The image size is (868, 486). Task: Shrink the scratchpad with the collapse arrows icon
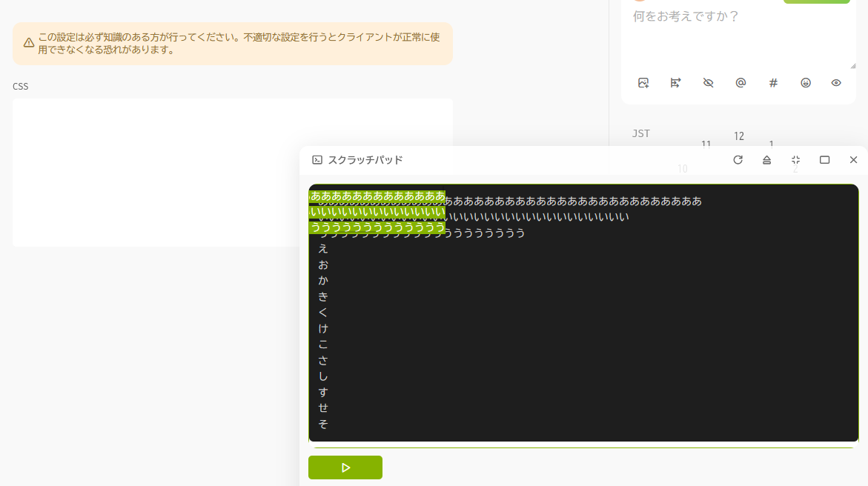pyautogui.click(x=795, y=159)
